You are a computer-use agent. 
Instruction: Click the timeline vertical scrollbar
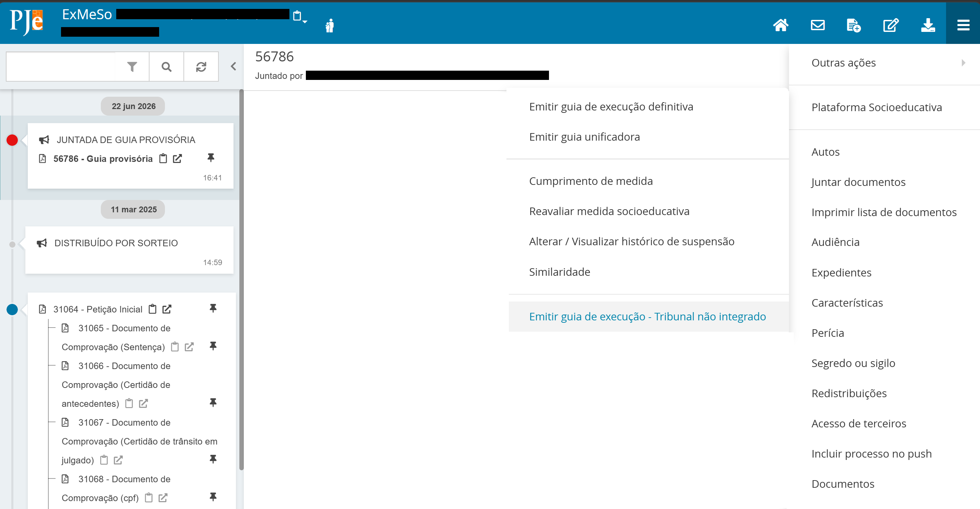(241, 280)
